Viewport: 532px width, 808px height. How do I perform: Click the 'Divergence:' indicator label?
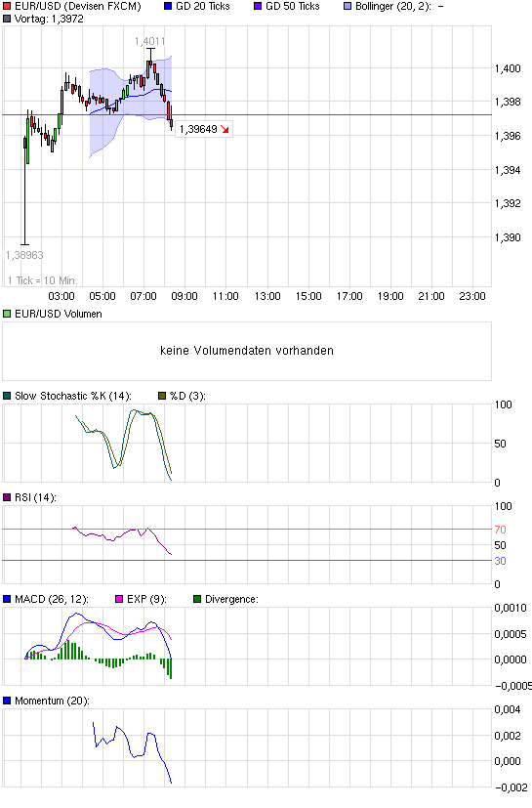click(231, 599)
